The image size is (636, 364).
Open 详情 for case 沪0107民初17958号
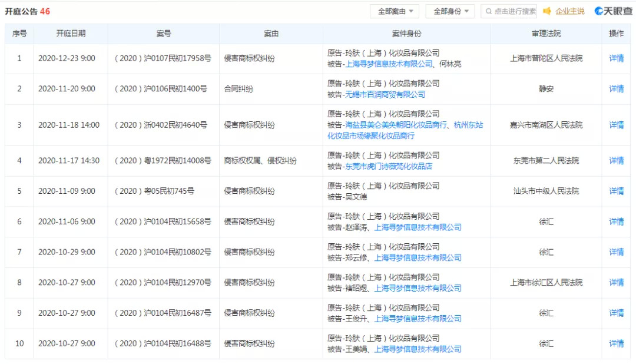(x=616, y=58)
